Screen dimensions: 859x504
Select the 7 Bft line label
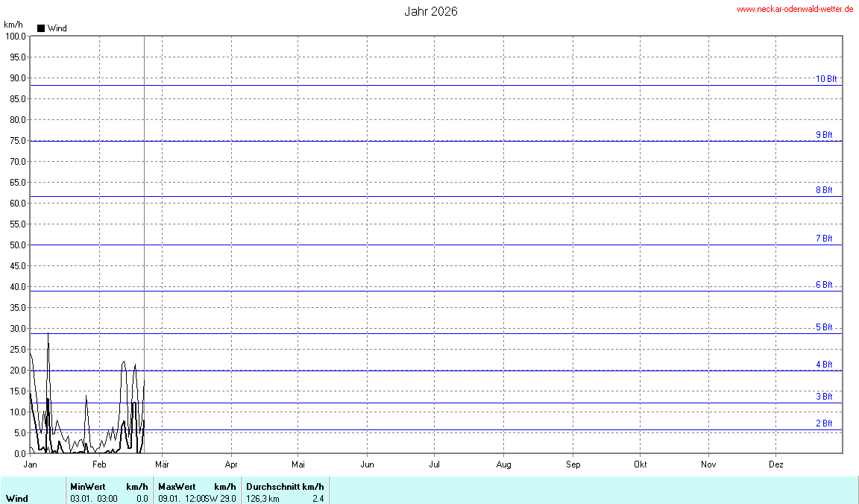click(824, 239)
